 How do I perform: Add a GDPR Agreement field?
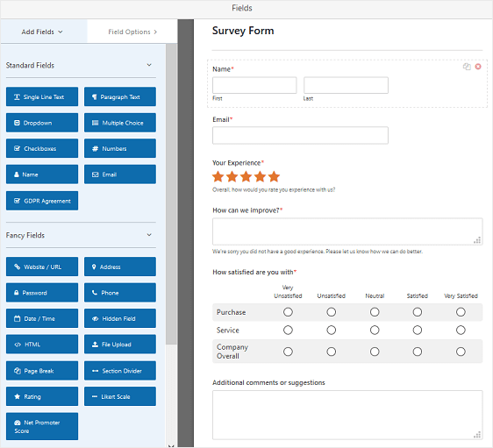(x=42, y=201)
